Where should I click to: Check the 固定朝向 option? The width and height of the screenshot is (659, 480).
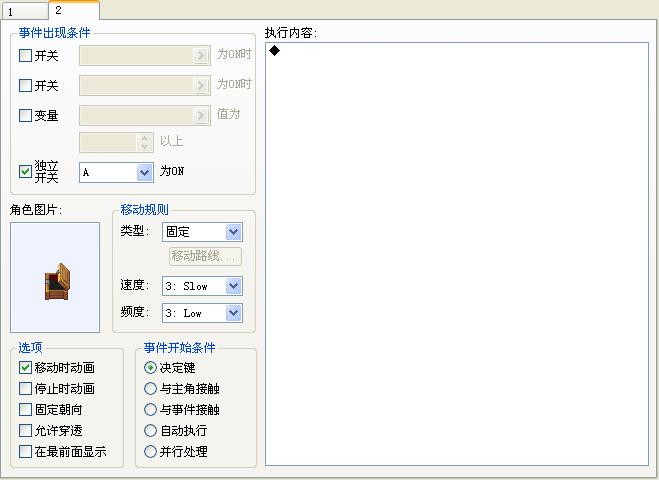[x=25, y=409]
